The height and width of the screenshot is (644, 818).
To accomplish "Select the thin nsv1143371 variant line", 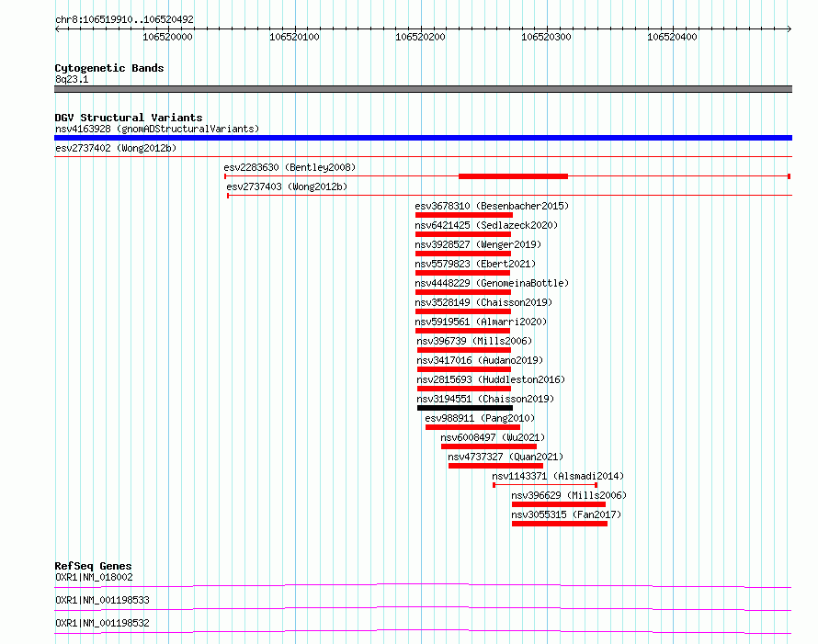I will 545,485.
